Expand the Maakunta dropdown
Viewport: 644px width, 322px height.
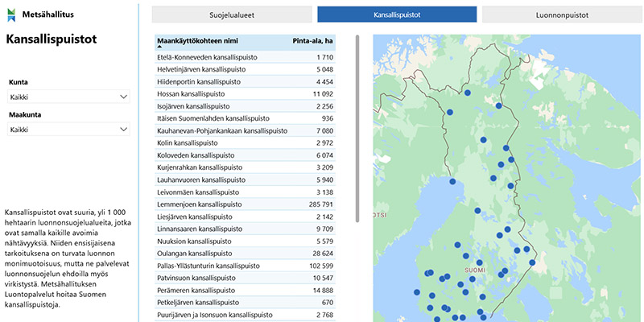pos(68,129)
